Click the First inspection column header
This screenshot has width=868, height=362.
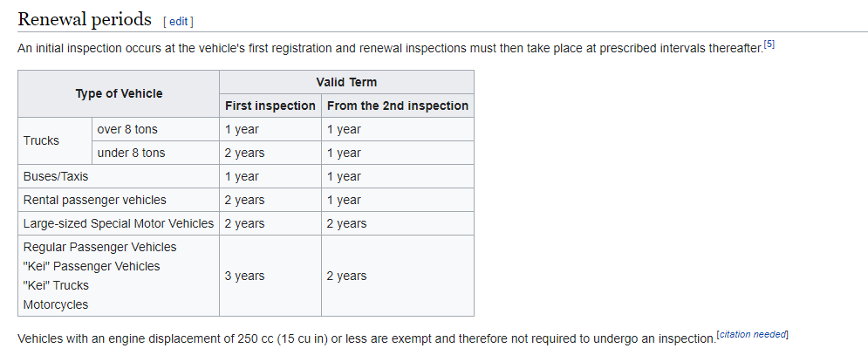[270, 106]
